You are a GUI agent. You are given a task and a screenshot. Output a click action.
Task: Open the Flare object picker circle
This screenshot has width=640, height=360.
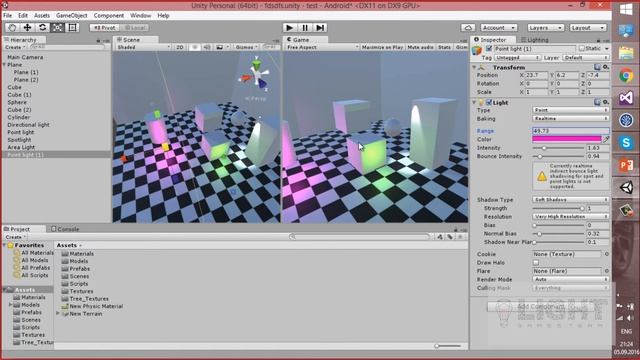[x=607, y=271]
